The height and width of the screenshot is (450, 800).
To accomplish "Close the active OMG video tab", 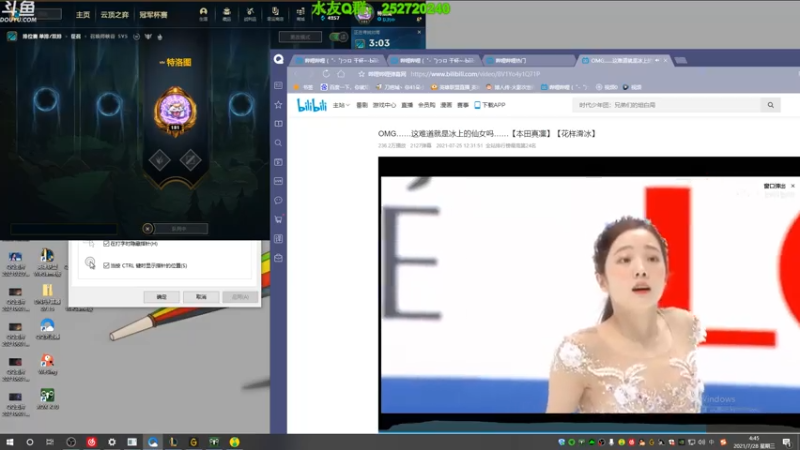I will click(x=665, y=60).
